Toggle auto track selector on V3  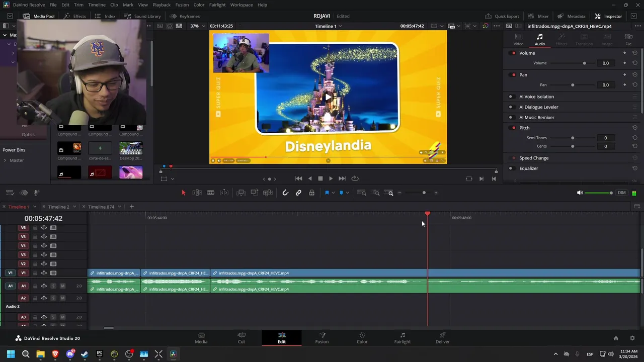(44, 255)
